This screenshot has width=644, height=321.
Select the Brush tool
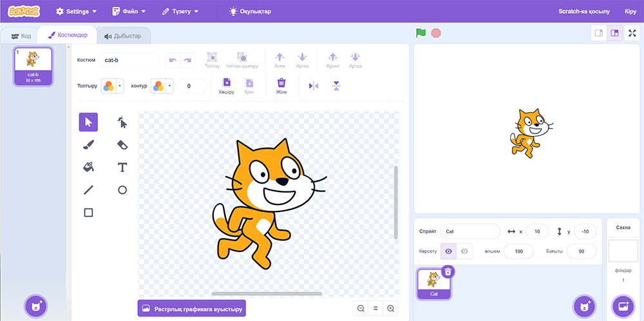(x=88, y=144)
